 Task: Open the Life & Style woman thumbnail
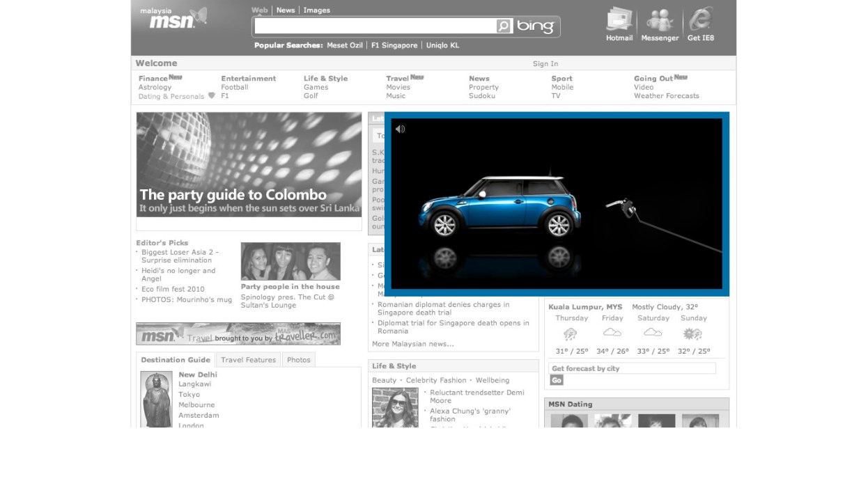point(395,407)
